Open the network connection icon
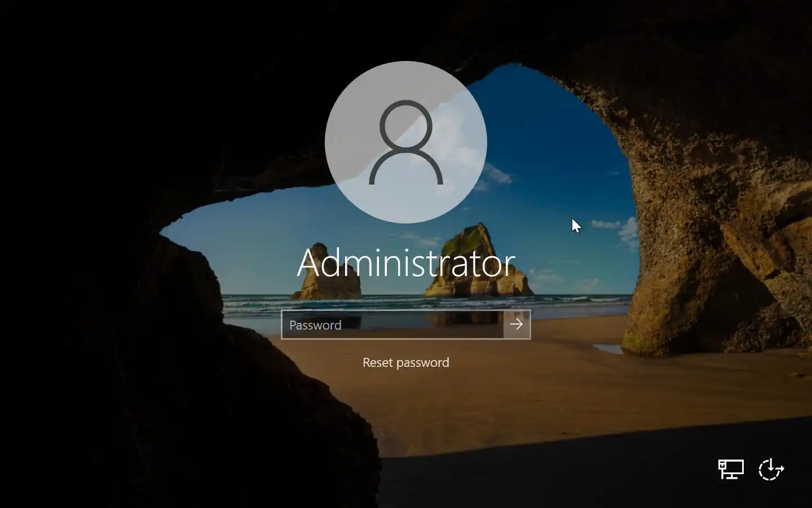This screenshot has height=508, width=812. point(731,469)
